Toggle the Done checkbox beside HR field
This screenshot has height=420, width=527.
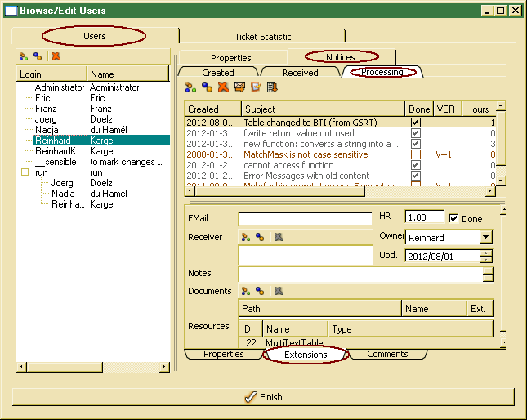tap(455, 219)
